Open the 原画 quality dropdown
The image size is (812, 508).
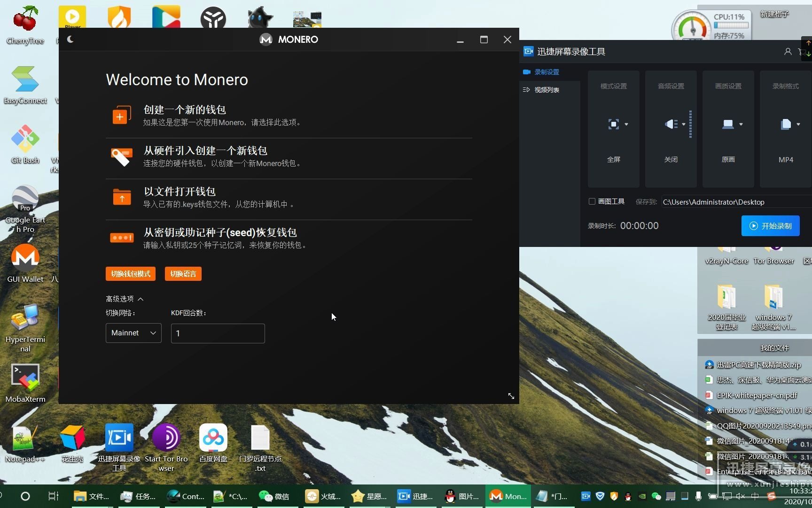pos(732,124)
